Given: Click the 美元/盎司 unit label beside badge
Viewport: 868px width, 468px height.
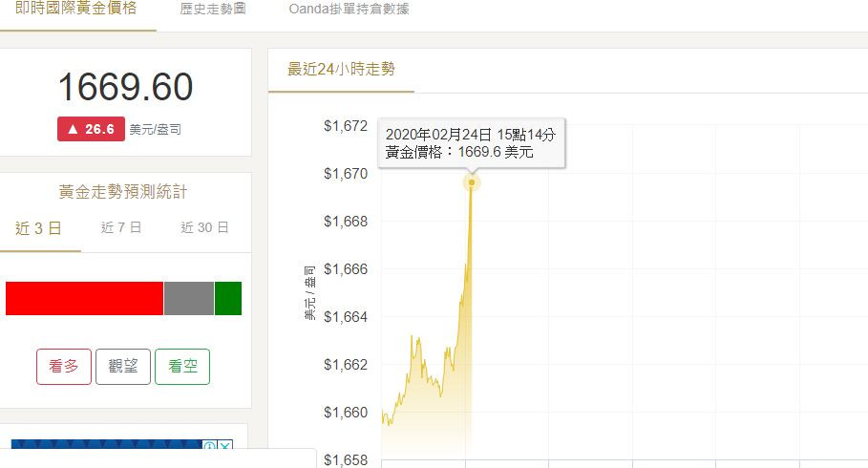Looking at the screenshot, I should tap(155, 130).
